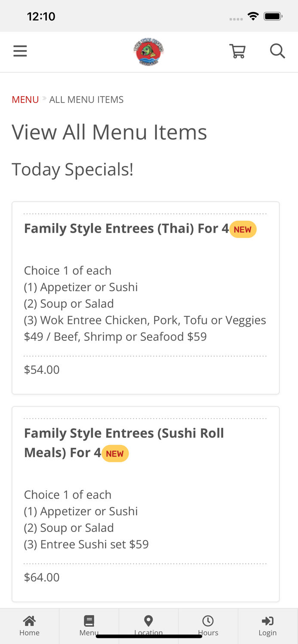The width and height of the screenshot is (298, 644).
Task: Open the search function
Action: coord(277,50)
